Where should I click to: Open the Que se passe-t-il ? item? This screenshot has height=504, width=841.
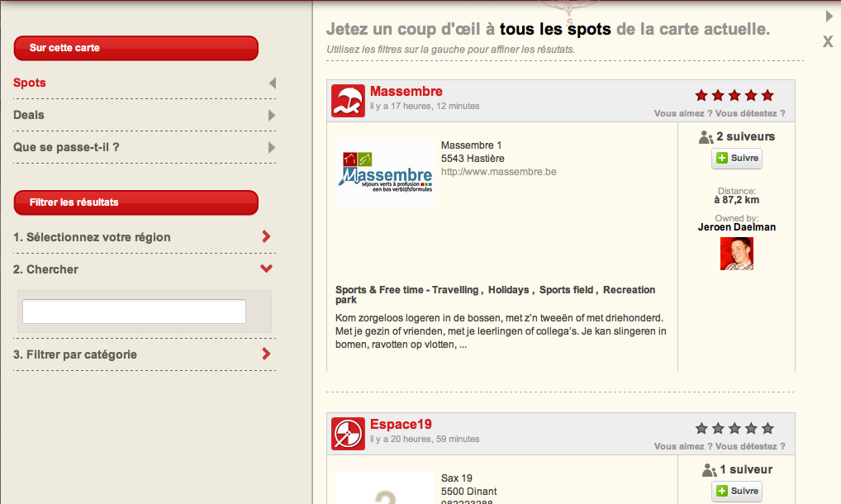click(66, 147)
